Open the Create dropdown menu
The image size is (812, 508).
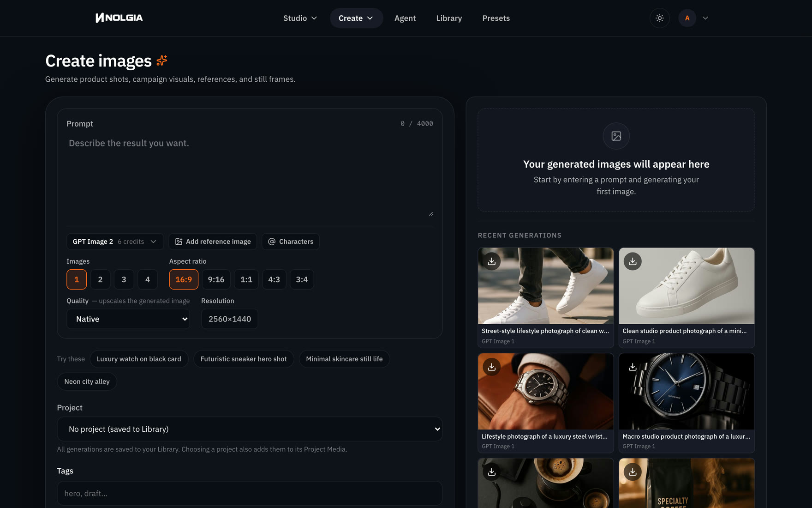[x=356, y=18]
